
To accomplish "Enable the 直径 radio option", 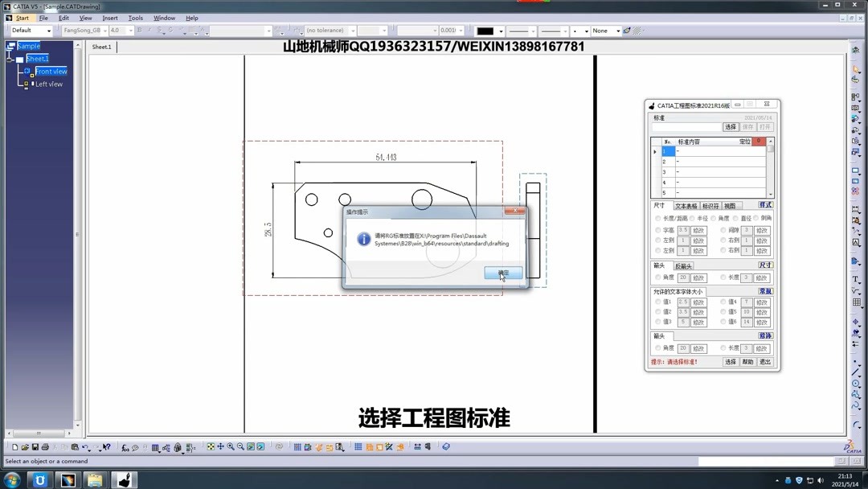I will (x=735, y=218).
